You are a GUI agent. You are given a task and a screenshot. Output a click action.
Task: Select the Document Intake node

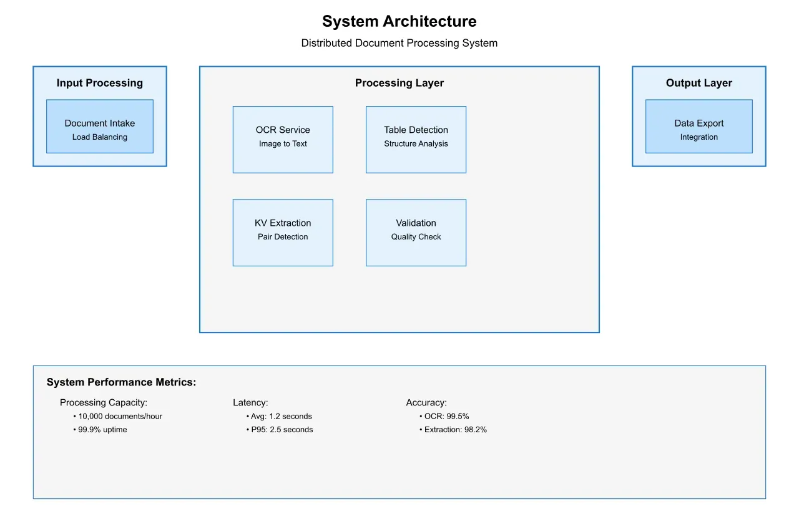100,125
